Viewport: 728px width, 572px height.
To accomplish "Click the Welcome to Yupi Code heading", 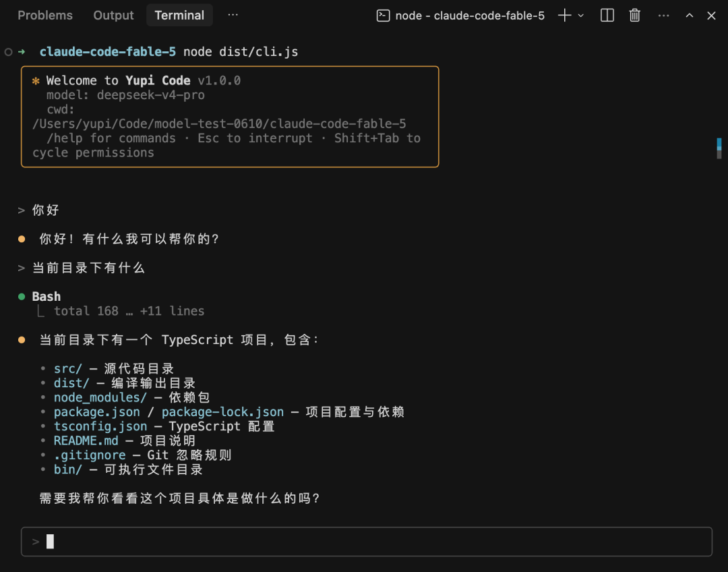I will click(118, 80).
